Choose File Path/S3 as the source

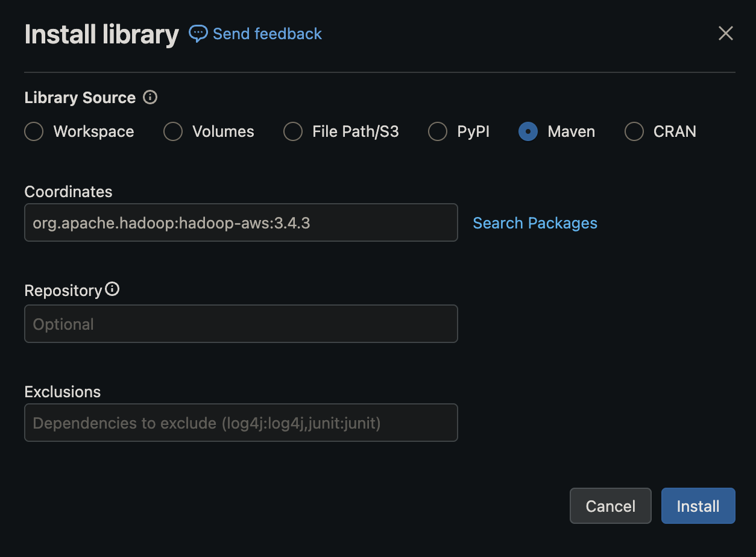pos(292,131)
